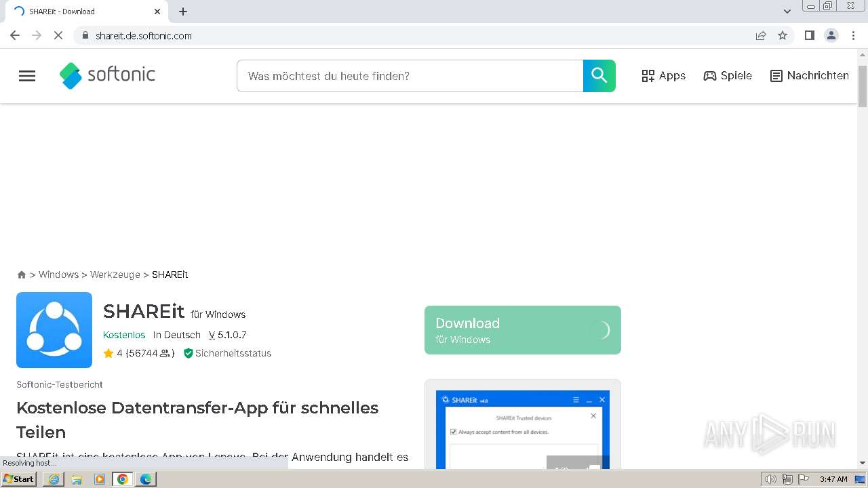Stop loading the page
The height and width of the screenshot is (488, 868).
pyautogui.click(x=58, y=36)
